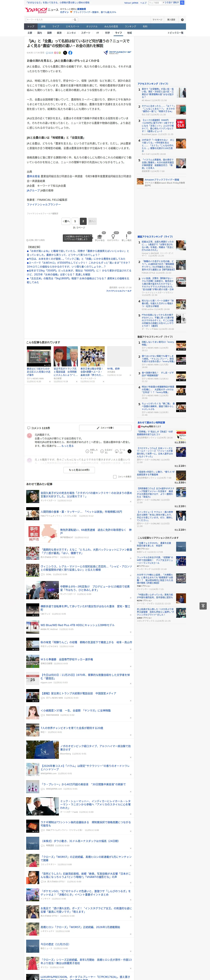Open the ヘルプ link in the top bar

(x=143, y=3)
